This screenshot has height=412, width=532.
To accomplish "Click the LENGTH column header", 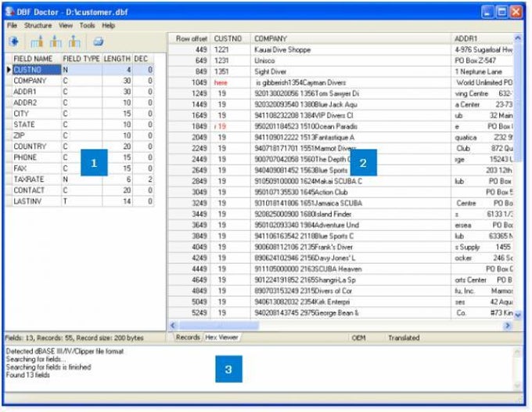I will 117,59.
